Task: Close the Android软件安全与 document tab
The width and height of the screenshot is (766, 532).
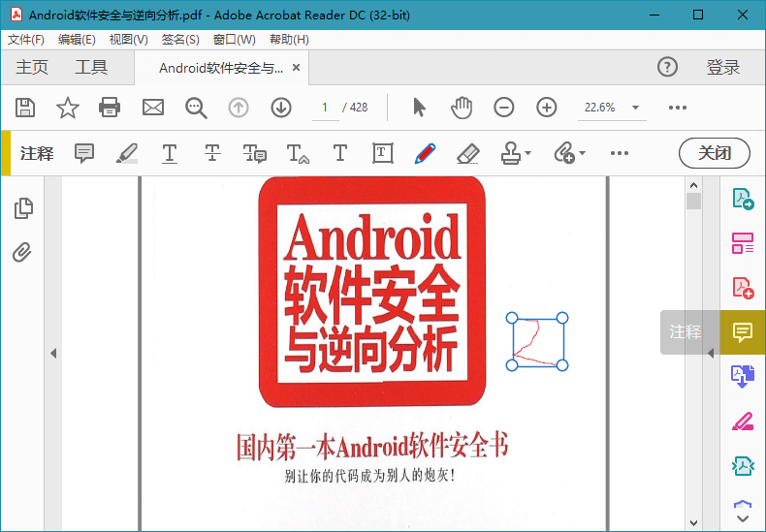Action: [x=296, y=68]
